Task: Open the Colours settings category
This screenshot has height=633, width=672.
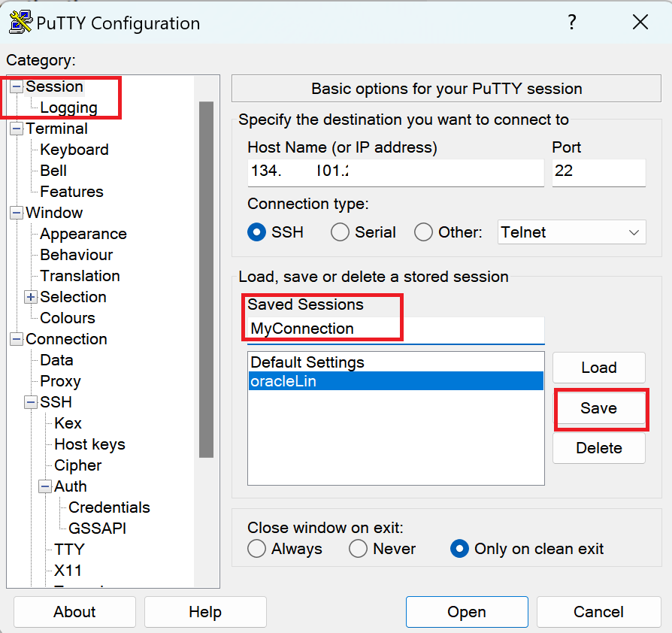Action: click(68, 318)
